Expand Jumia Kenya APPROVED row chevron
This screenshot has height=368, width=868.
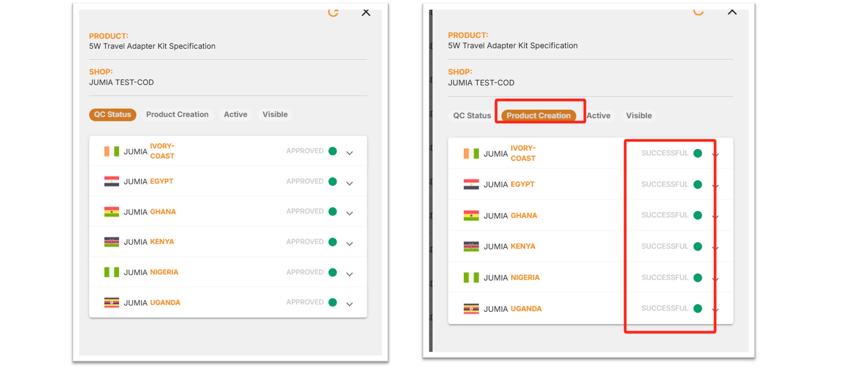(349, 244)
